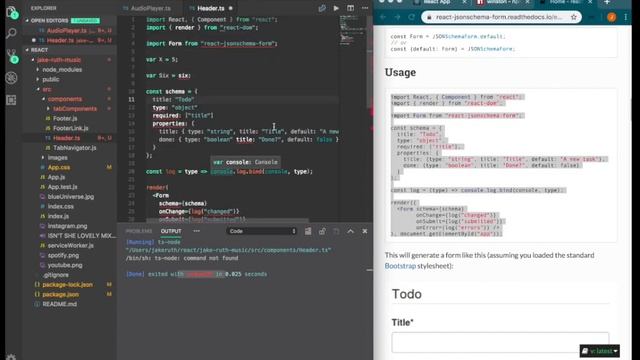
Task: Open the Chrome three-dot menu
Action: pos(626,17)
